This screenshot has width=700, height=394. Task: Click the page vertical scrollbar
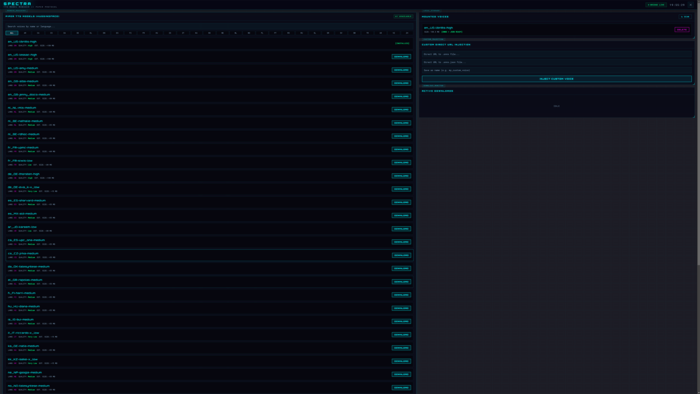(698, 134)
